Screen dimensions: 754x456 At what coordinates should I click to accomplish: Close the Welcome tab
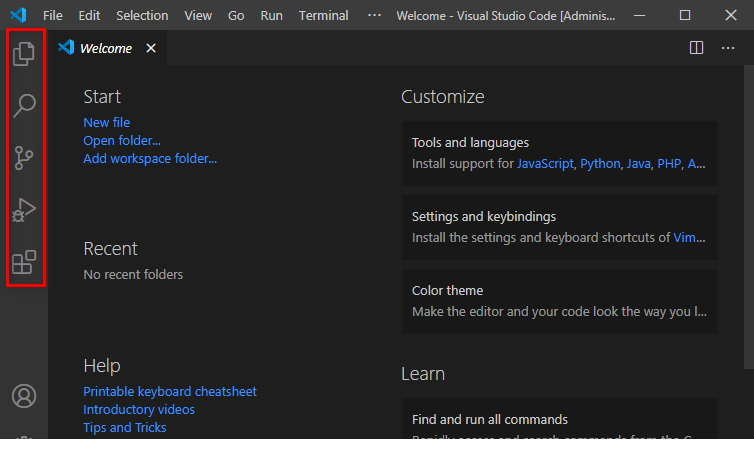[x=151, y=48]
